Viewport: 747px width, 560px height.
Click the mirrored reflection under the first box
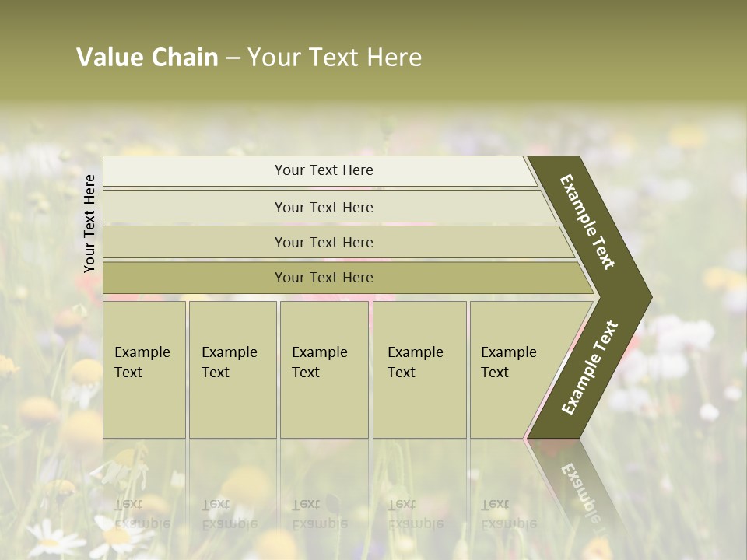point(143,513)
